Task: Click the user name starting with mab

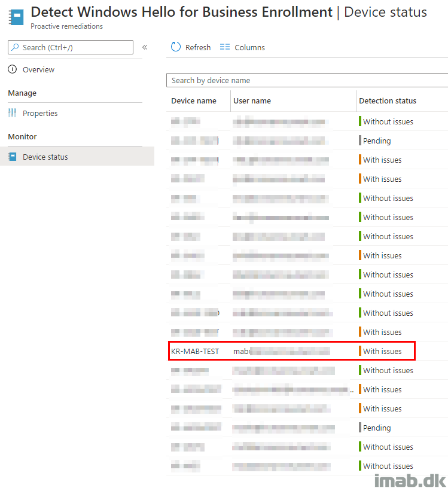Action: tap(281, 352)
